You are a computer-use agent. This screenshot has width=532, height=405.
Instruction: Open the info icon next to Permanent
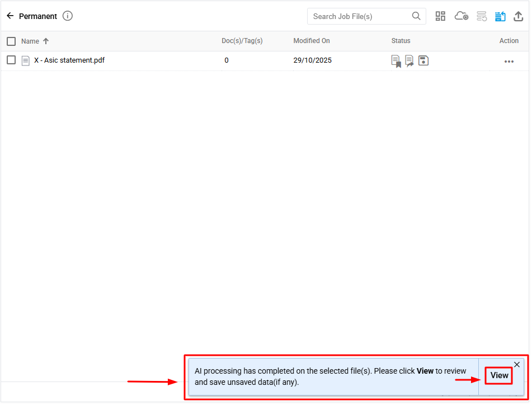click(68, 16)
